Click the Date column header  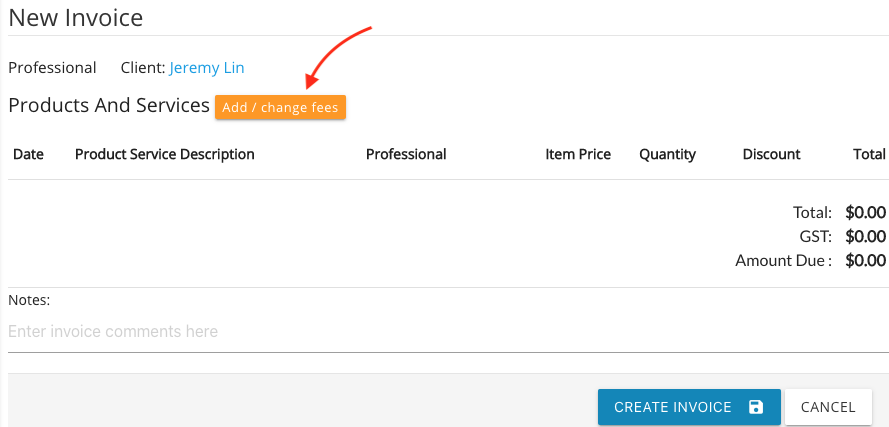point(28,154)
